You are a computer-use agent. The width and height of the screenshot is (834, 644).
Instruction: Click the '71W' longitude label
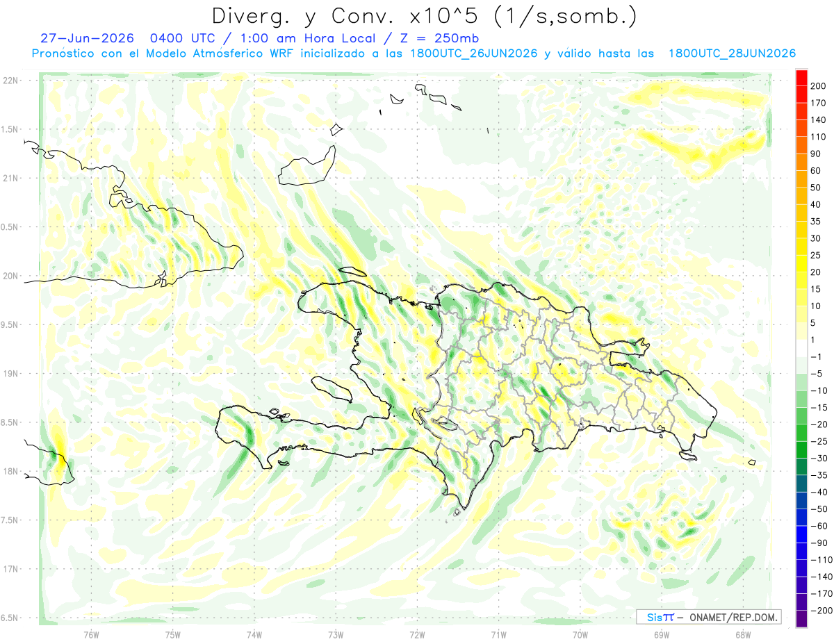[x=498, y=634]
